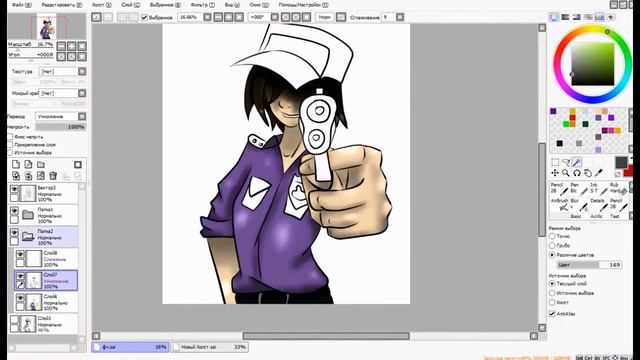Open the Сглаживание stabilizer dropdown
The image size is (640, 360).
pos(400,17)
